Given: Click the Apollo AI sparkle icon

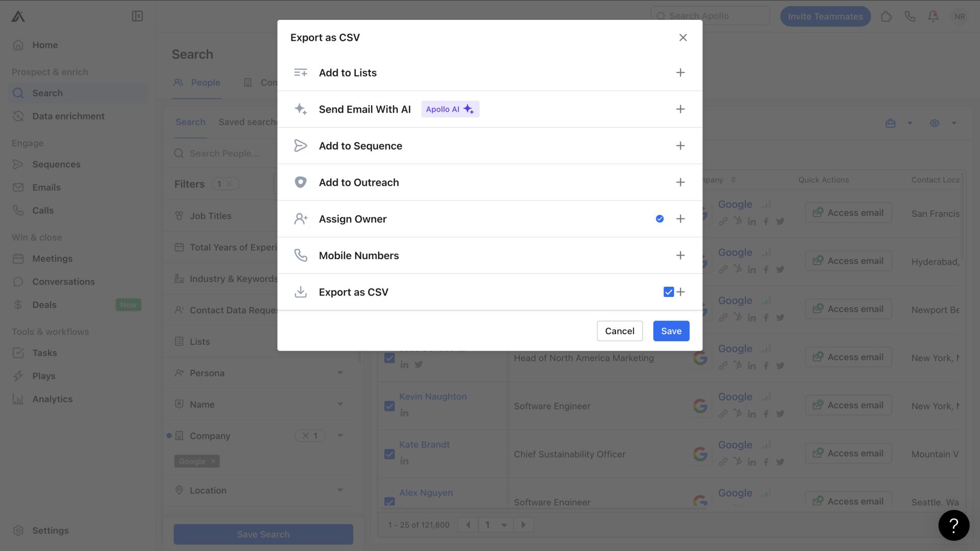Looking at the screenshot, I should click(470, 108).
